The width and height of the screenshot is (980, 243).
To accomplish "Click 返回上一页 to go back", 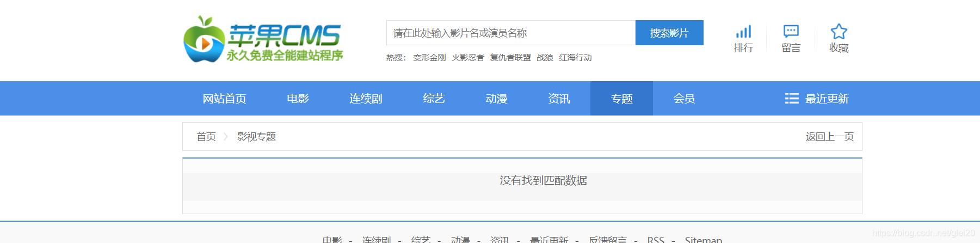I will [x=829, y=137].
